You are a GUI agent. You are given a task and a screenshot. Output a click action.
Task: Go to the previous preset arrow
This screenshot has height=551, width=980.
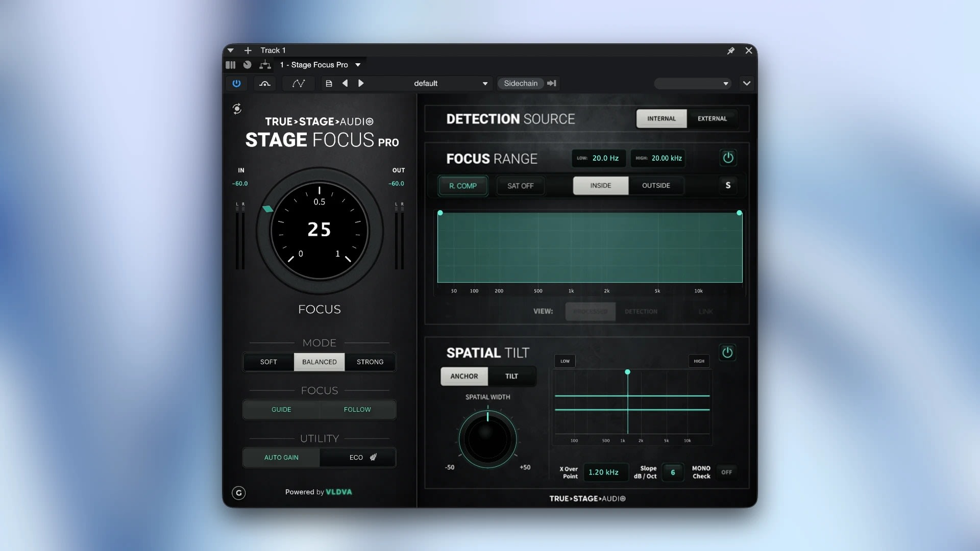[x=345, y=83]
